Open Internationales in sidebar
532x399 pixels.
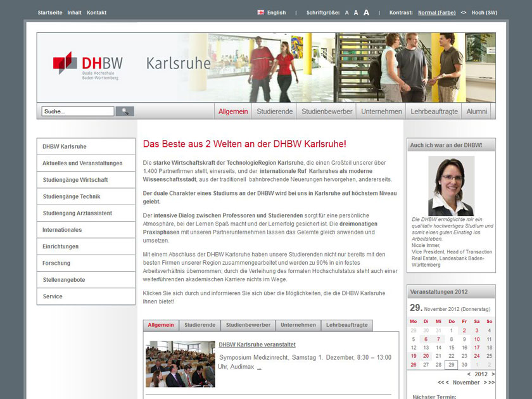pos(86,230)
